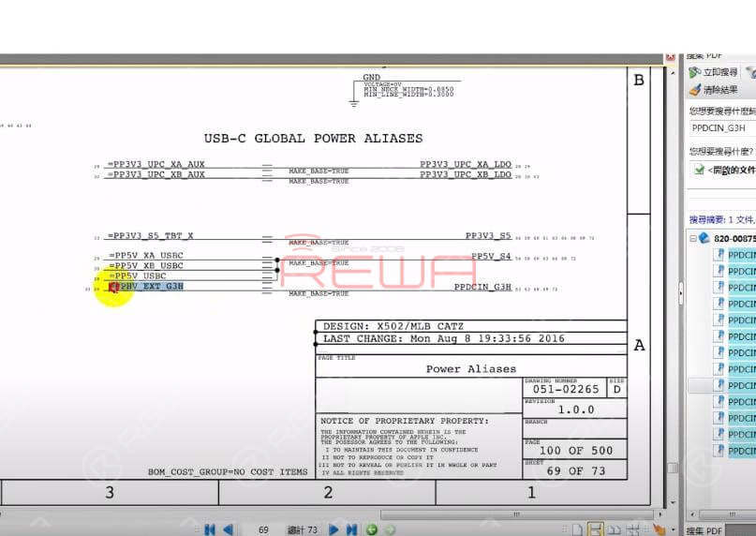Click the =PP3V3_UPC_XA_AUX alias text
This screenshot has height=536, width=756.
156,164
